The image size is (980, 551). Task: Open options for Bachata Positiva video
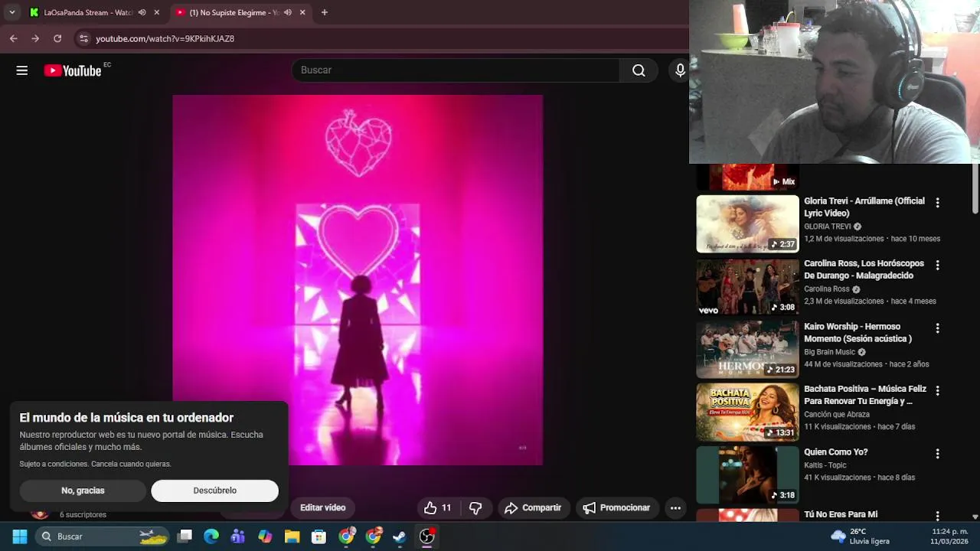937,391
